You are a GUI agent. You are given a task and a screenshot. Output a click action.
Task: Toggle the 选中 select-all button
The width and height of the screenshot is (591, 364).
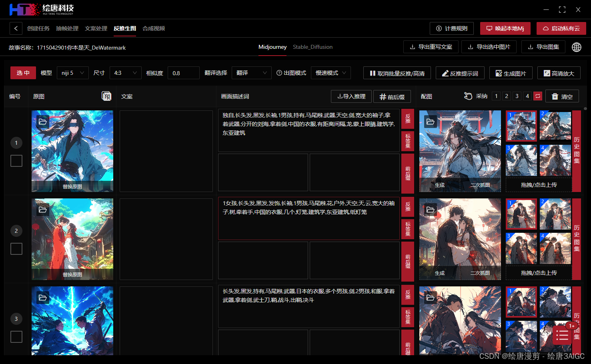tap(23, 73)
